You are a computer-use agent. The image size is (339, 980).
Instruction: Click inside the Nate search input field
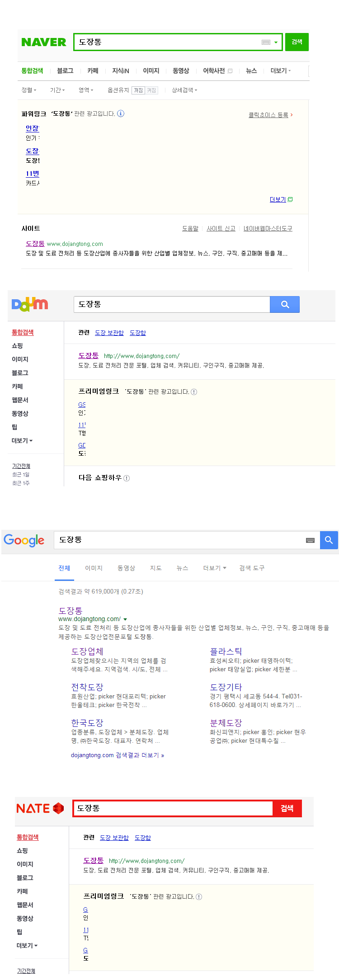coord(174,808)
